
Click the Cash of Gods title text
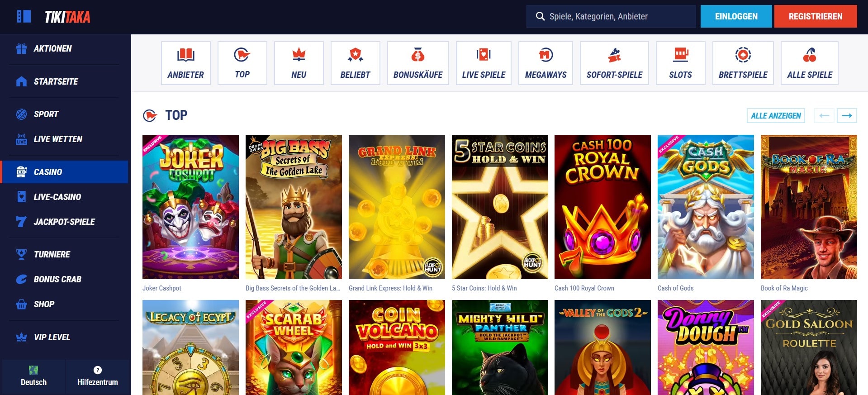click(x=675, y=288)
